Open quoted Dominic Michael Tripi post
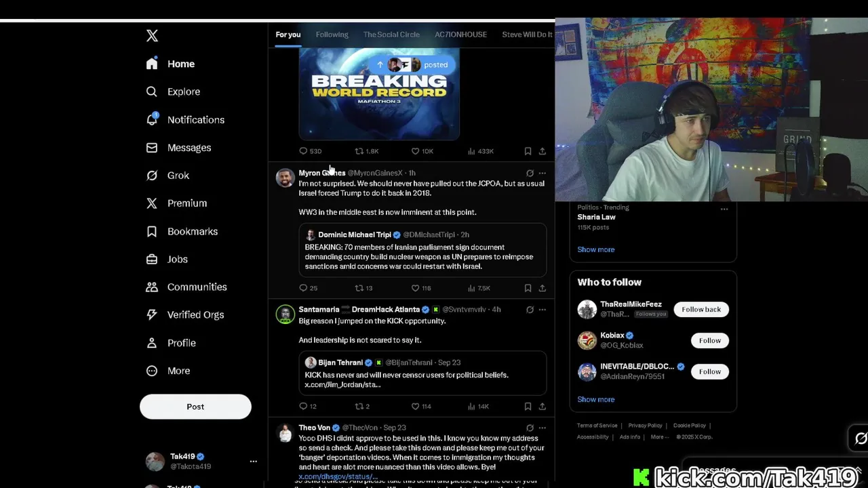 click(x=422, y=250)
